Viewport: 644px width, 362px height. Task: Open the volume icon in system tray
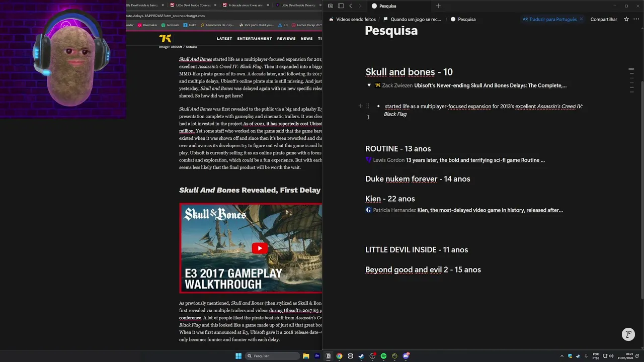click(x=611, y=356)
